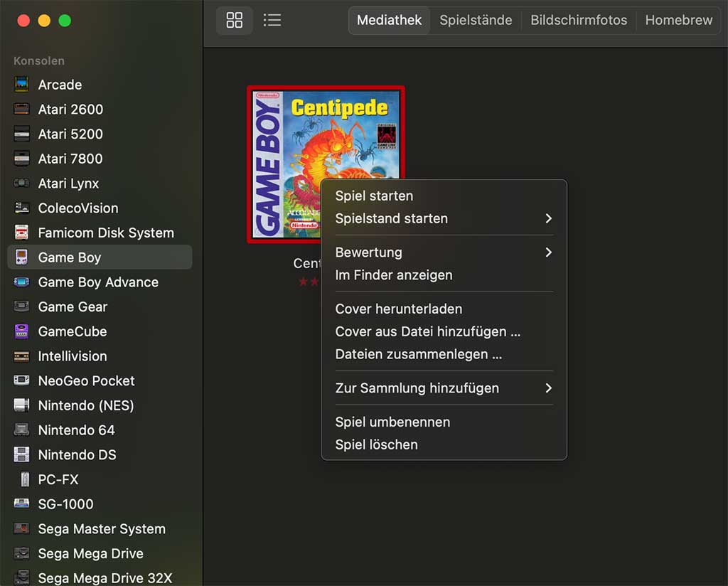Select NeoGeo Pocket sidebar label
728x586 pixels.
(x=86, y=380)
